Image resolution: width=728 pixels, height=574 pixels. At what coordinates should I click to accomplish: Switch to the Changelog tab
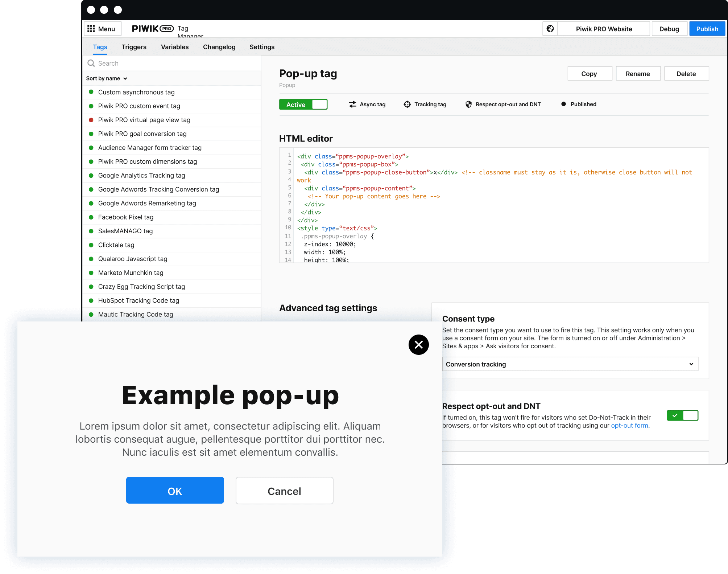tap(219, 47)
